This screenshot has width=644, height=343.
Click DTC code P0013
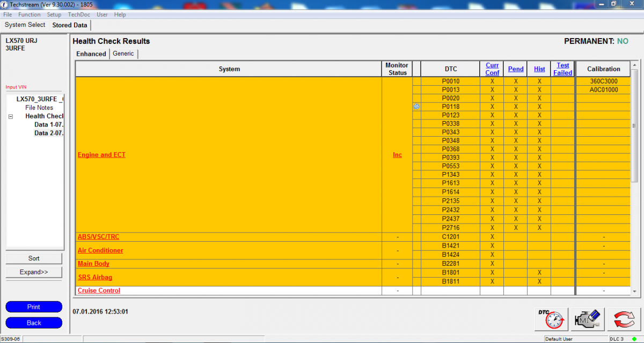point(451,90)
